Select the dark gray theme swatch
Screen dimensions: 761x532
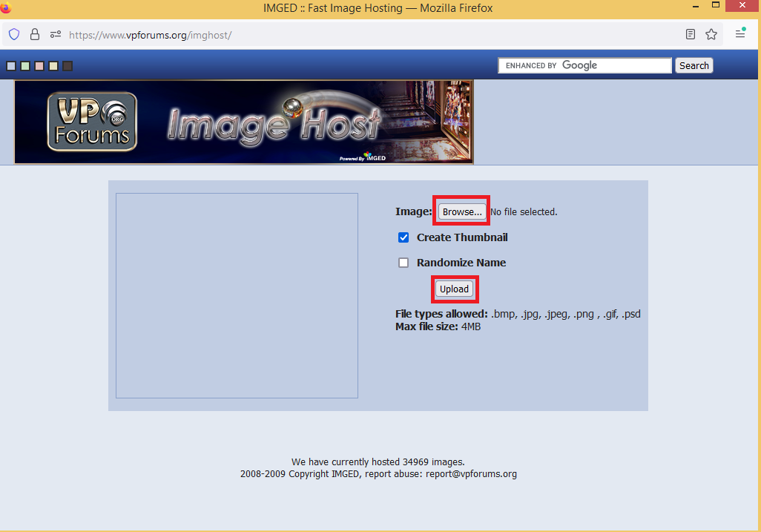click(x=67, y=66)
